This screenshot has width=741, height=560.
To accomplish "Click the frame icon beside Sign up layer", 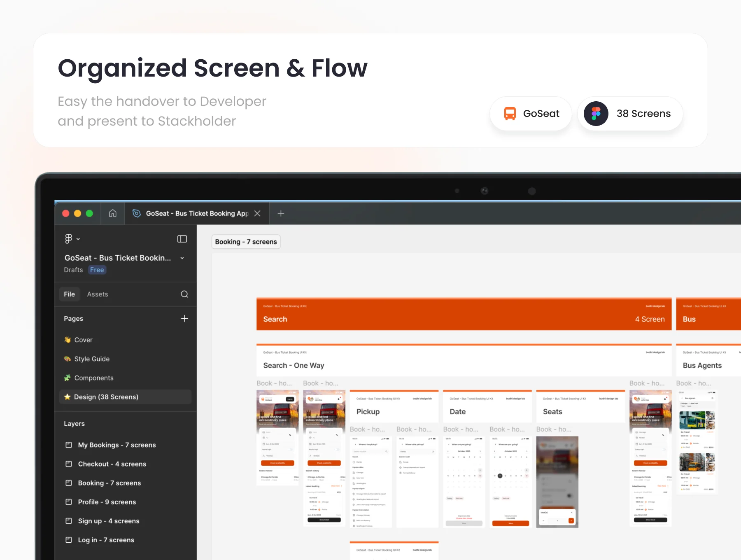I will pos(69,520).
